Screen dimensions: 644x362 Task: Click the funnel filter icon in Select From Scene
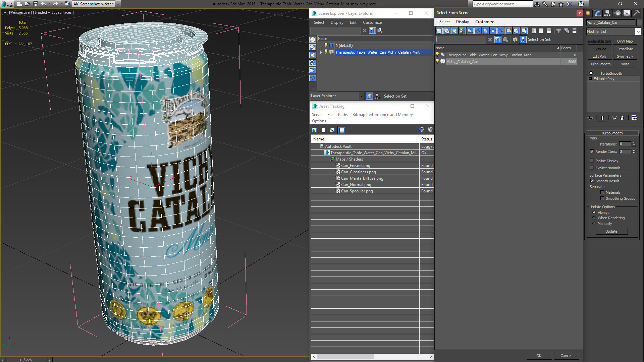coord(559,31)
